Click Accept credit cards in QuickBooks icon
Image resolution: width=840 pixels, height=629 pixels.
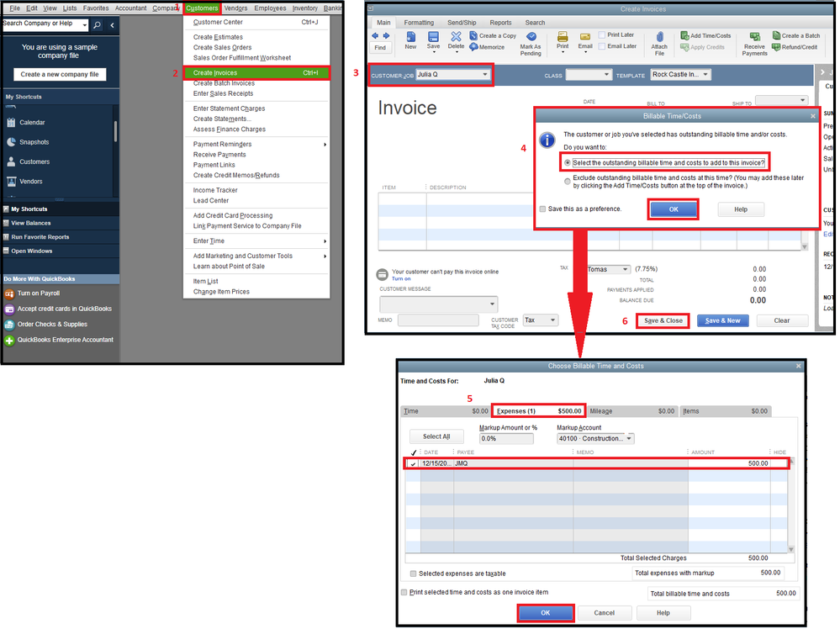(x=9, y=309)
